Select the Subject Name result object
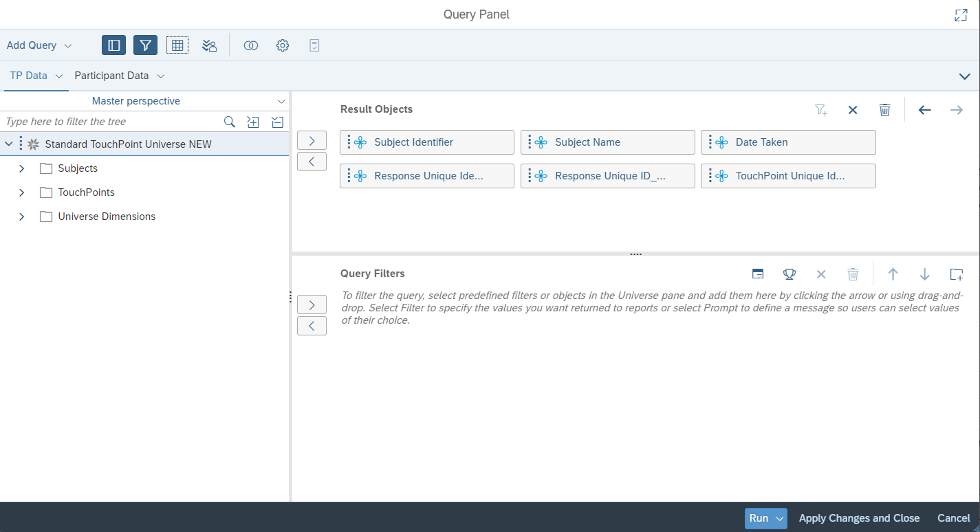The image size is (980, 532). [x=607, y=142]
